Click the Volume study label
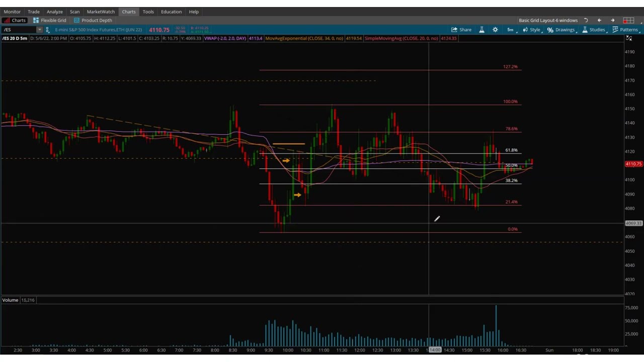Viewport: 644px width, 362px height. pos(10,300)
